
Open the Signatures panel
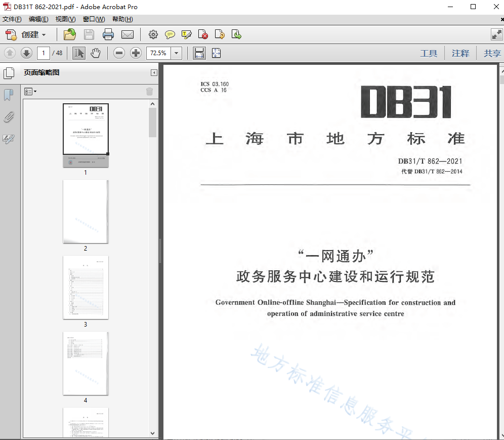(9, 139)
